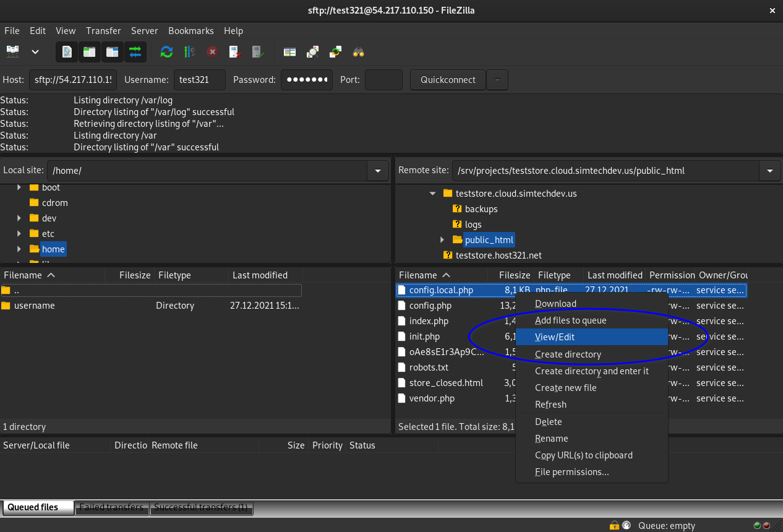
Task: Switch to the Failed transfers tab
Action: pyautogui.click(x=111, y=508)
